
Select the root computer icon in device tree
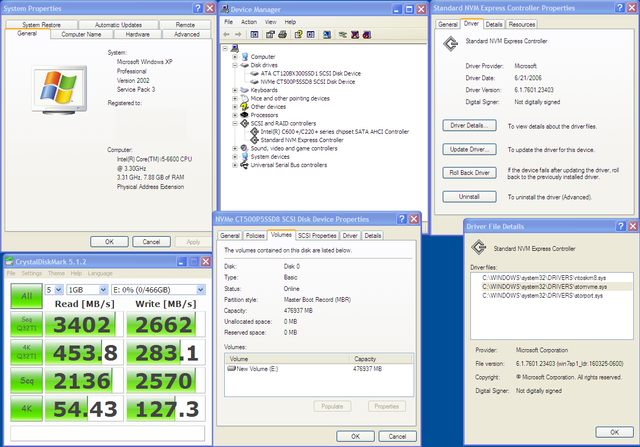235,48
